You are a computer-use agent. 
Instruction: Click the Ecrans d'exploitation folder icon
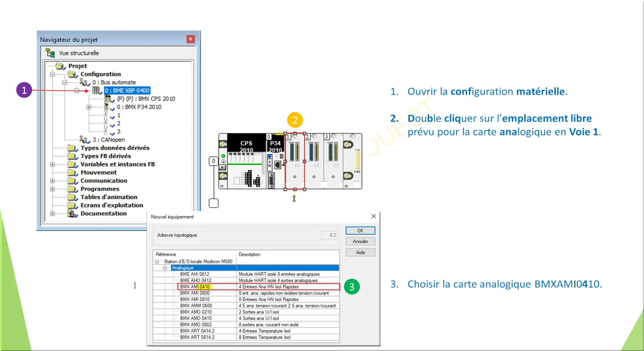(x=73, y=205)
